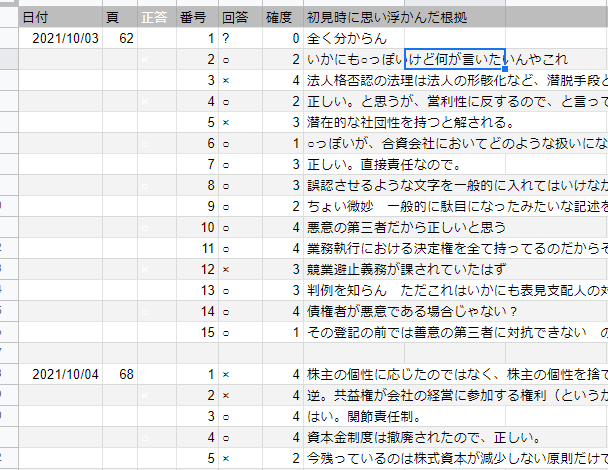Click the date cell 2021/10/04
Image resolution: width=608 pixels, height=470 pixels.
(60, 374)
